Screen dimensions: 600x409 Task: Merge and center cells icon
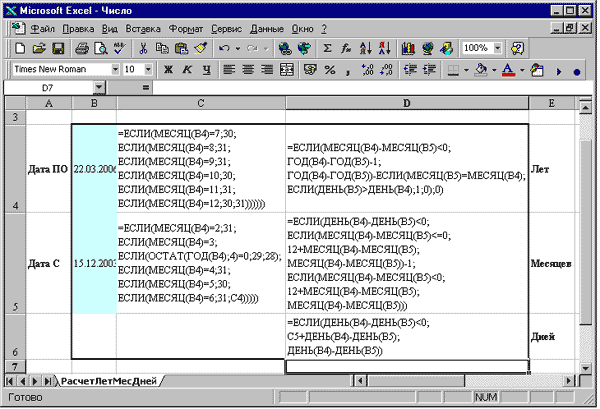pyautogui.click(x=287, y=70)
